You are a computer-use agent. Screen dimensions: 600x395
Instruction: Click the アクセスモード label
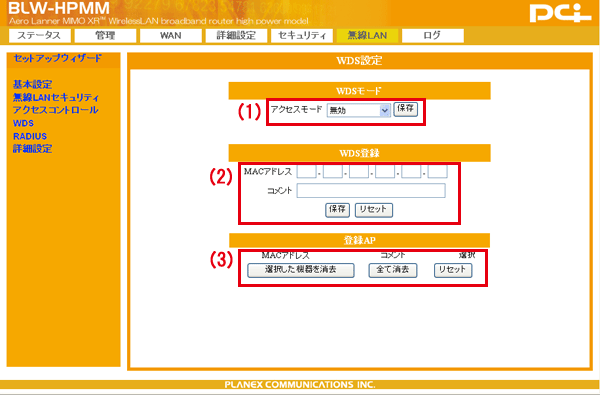pos(297,109)
